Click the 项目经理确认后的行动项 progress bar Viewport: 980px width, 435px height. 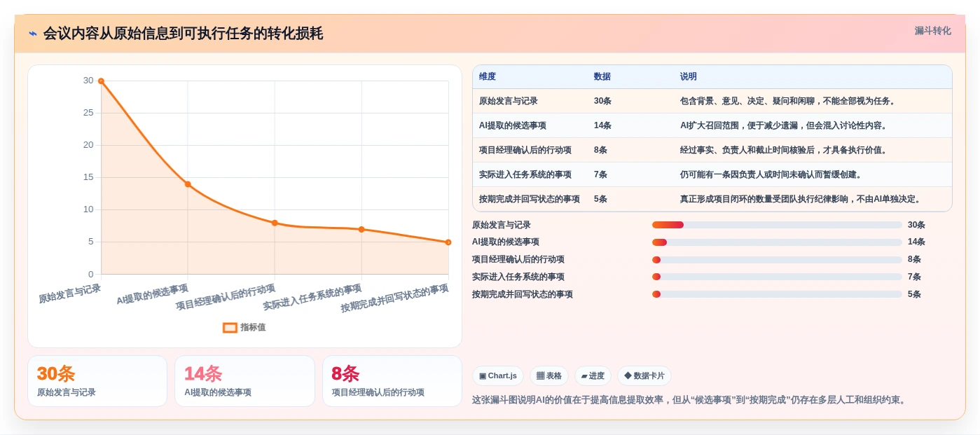pos(777,260)
